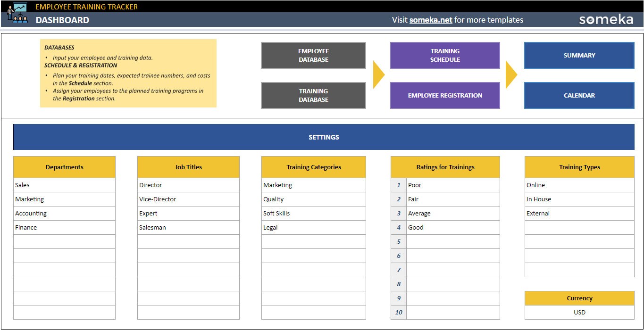The height and width of the screenshot is (330, 644).
Task: Navigate to the Training Schedule
Action: (444, 55)
